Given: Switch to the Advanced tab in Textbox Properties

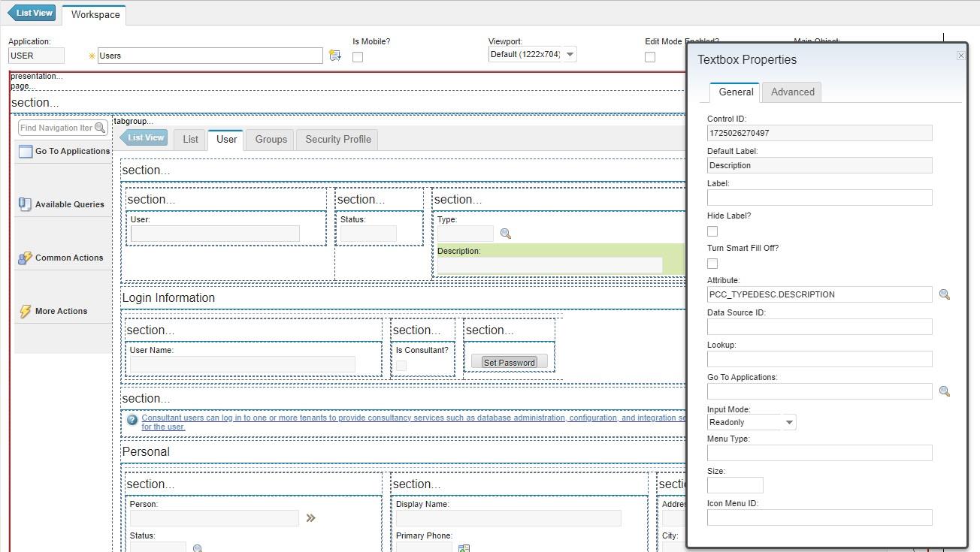Looking at the screenshot, I should 792,92.
